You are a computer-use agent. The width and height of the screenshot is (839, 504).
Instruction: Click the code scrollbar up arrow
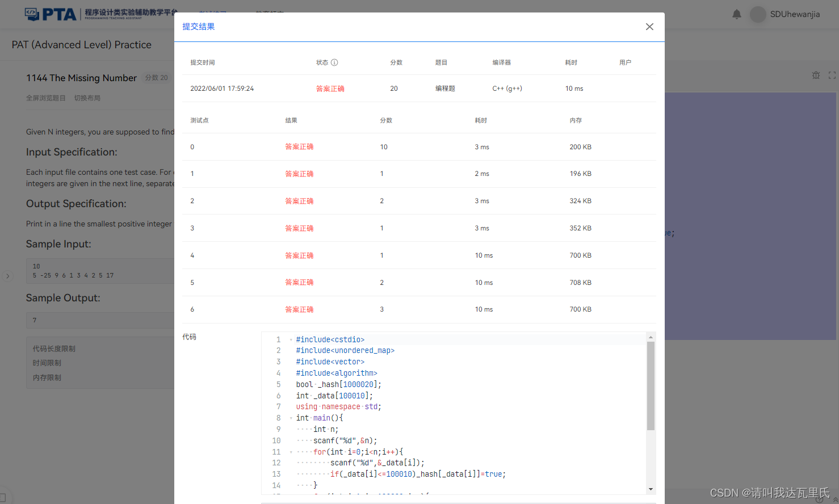pyautogui.click(x=651, y=337)
